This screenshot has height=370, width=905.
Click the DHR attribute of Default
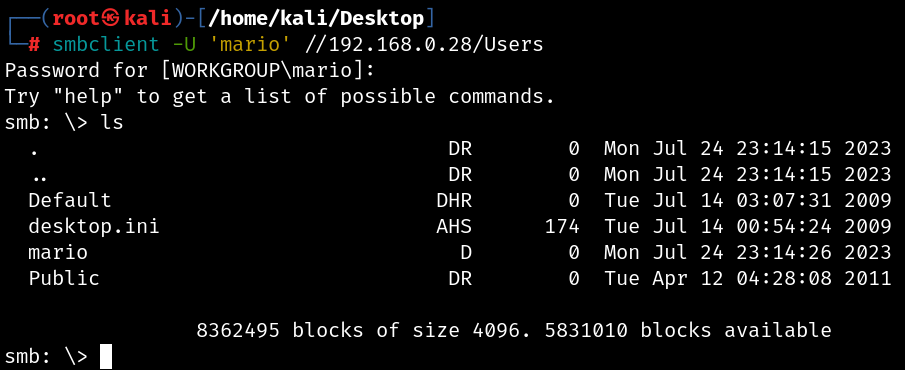point(454,200)
